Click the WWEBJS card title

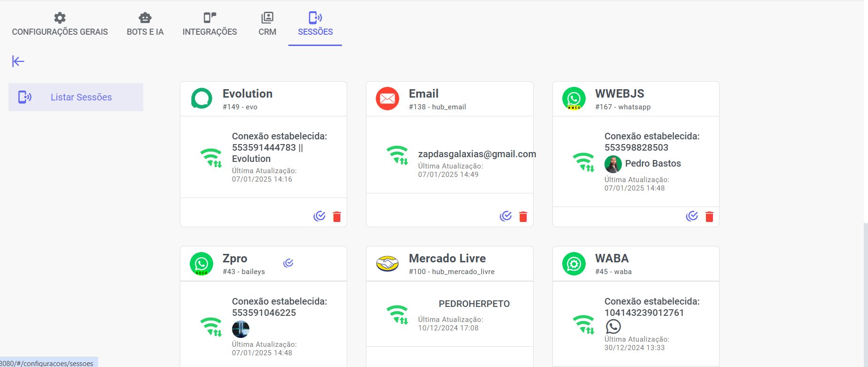point(620,93)
